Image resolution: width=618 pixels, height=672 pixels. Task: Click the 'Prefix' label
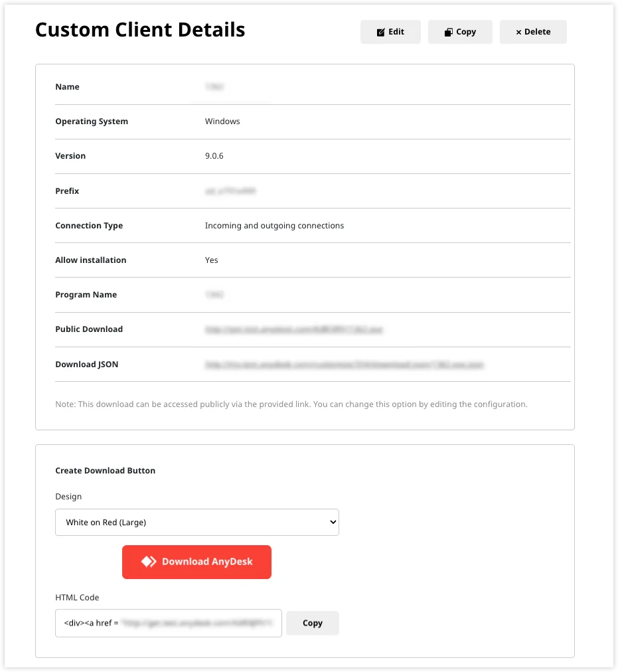point(67,191)
